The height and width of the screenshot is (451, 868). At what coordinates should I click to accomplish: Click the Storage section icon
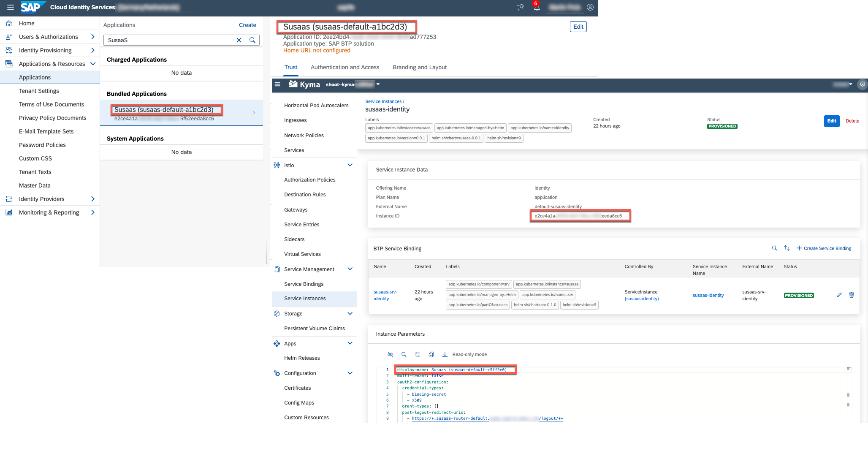coord(277,313)
